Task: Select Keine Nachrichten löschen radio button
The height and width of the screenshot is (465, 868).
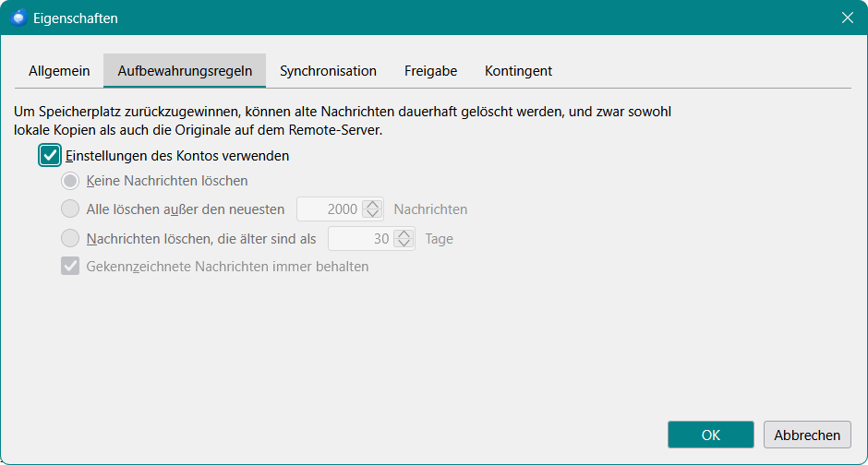Action: [x=70, y=181]
